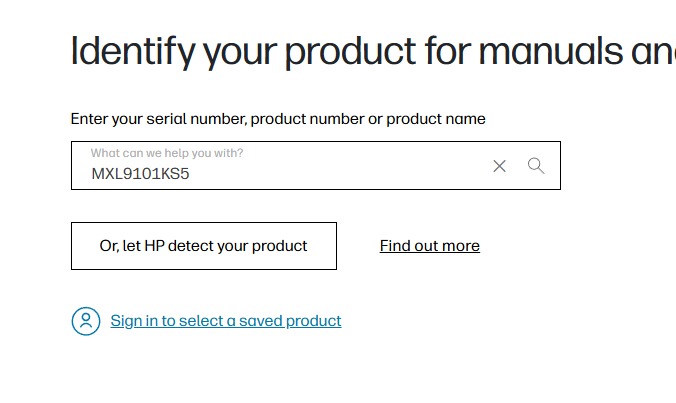Click the "What can we help you with?" label

pos(166,153)
